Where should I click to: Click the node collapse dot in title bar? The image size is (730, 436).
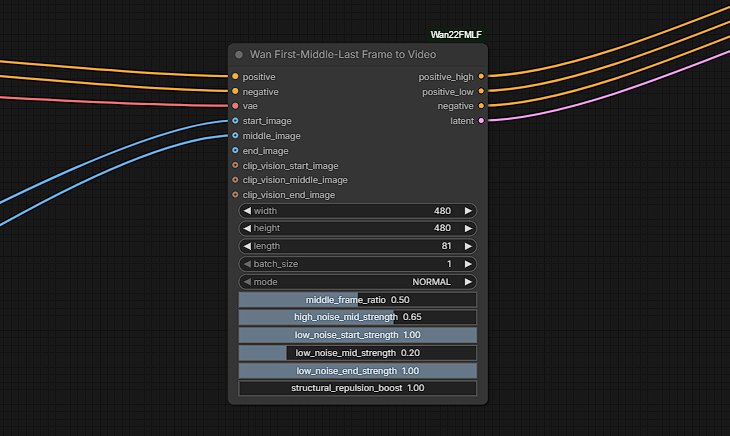pos(239,55)
